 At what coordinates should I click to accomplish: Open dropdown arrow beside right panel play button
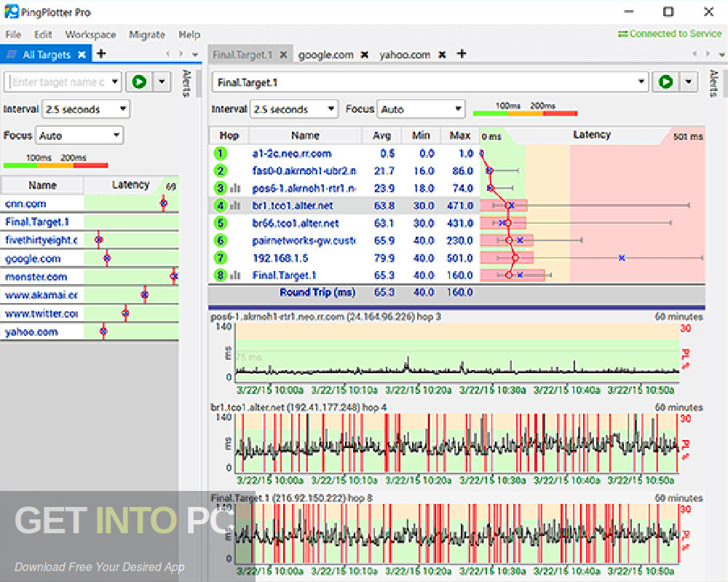(x=689, y=82)
